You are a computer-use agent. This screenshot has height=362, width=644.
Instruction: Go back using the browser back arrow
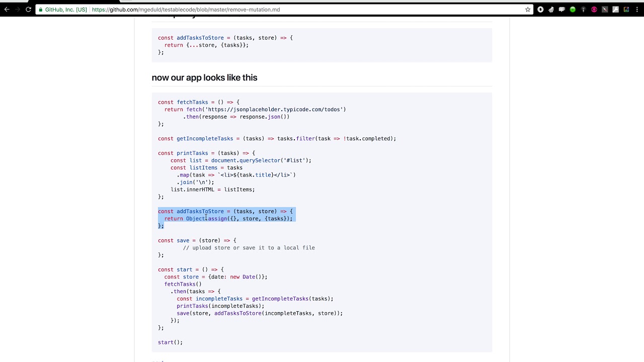[7, 10]
